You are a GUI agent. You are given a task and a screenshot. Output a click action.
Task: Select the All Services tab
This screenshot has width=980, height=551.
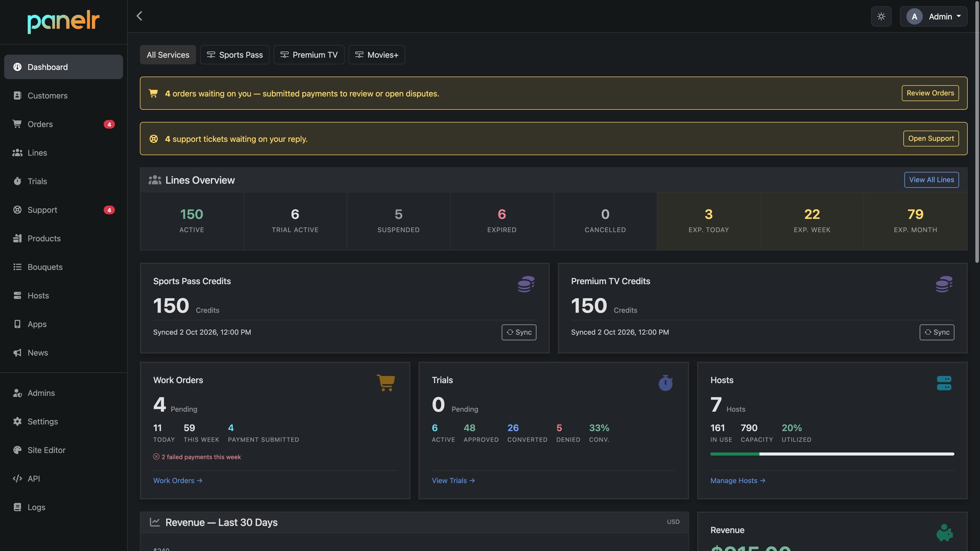168,55
